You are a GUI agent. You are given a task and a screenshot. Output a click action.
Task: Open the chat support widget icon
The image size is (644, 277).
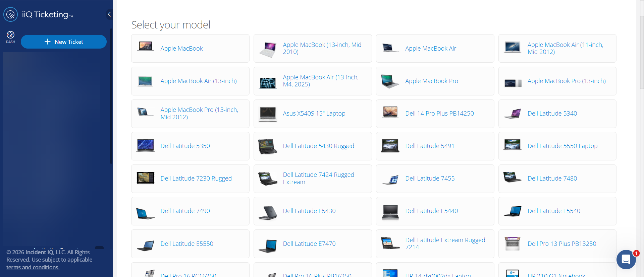pos(626,260)
